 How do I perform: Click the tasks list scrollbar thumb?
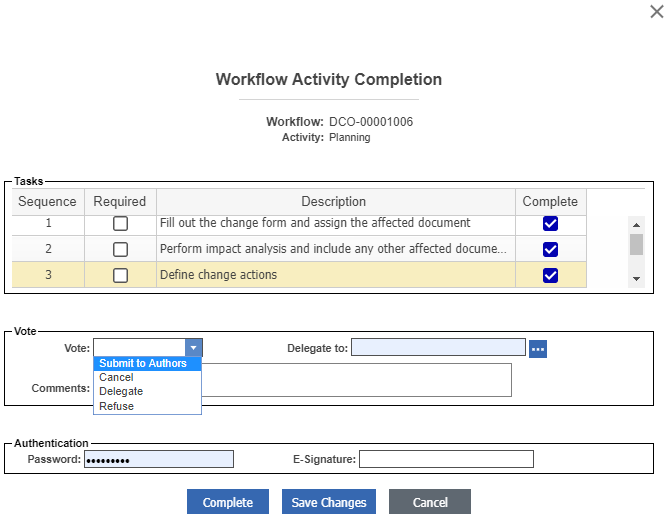coord(636,245)
